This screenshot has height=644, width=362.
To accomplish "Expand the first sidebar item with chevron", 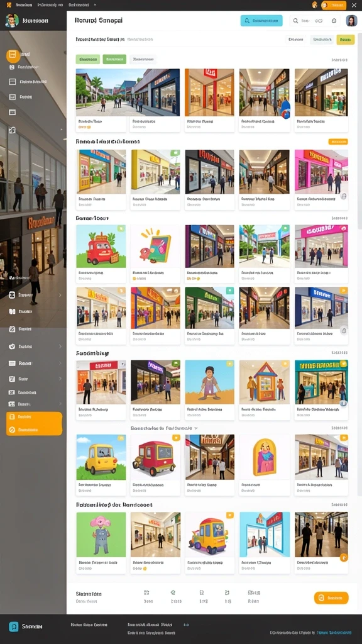I will tap(33, 295).
